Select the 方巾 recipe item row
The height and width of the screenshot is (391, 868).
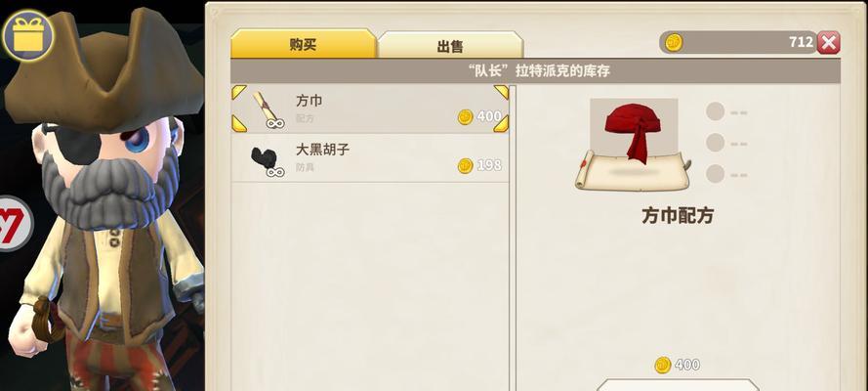point(370,109)
